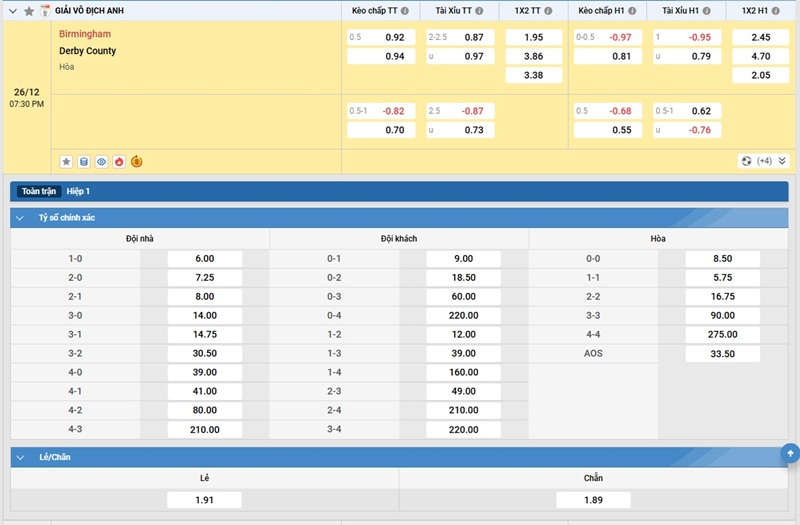Pick correct score 2-1 at 8.00
This screenshot has height=525, width=800.
point(205,296)
